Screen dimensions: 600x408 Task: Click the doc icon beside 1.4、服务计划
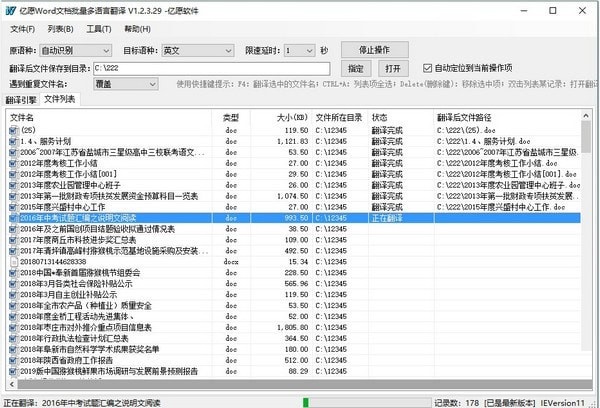[13, 141]
